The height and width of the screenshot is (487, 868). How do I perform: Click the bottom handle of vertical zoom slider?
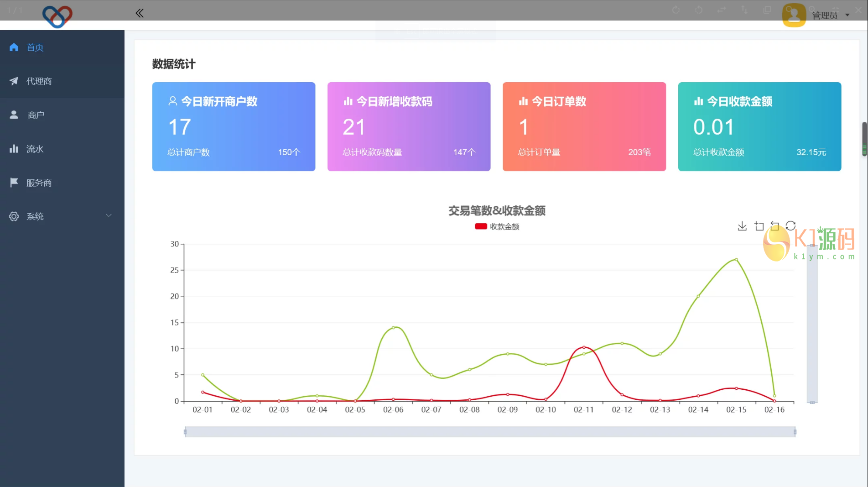point(812,402)
